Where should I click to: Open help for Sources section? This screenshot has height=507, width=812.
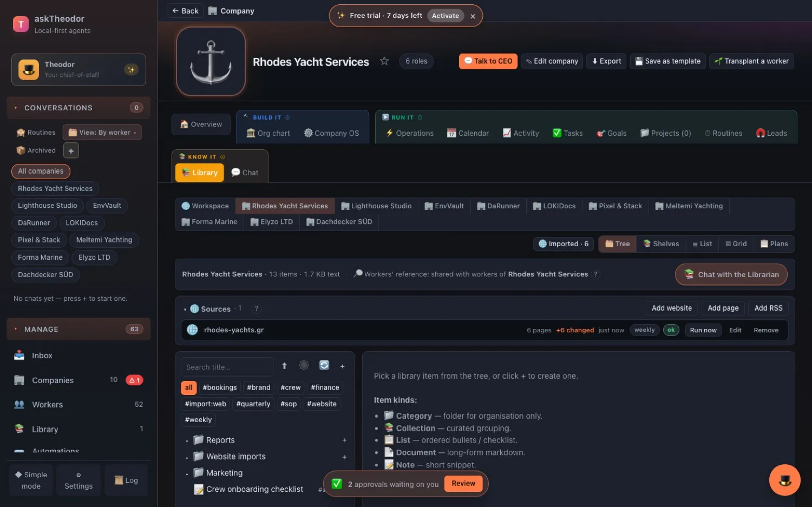pos(257,308)
